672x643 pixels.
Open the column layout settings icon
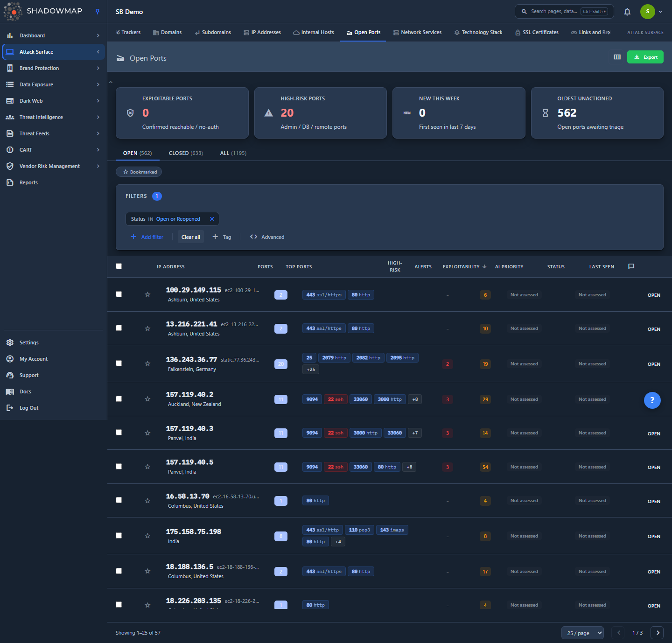pos(617,57)
